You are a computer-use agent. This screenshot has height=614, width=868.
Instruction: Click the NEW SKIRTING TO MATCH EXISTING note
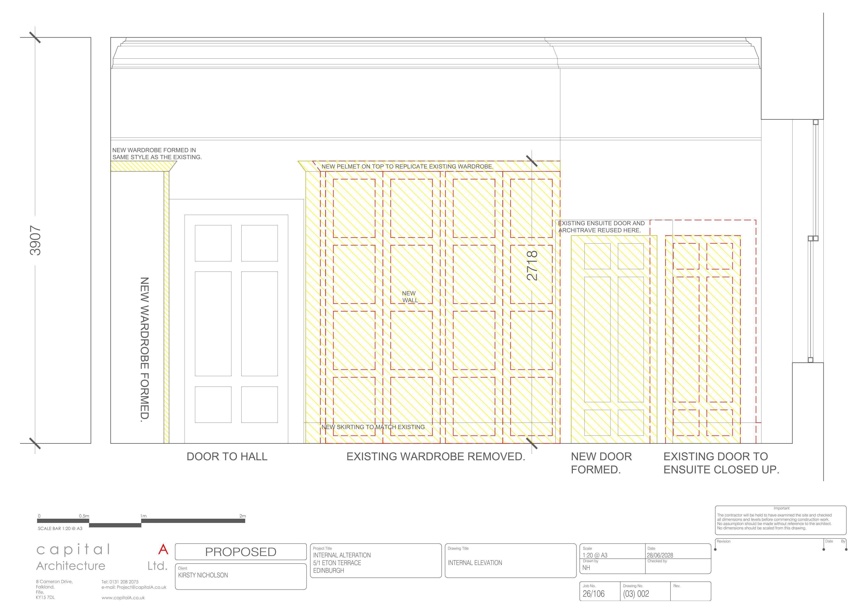pos(373,427)
